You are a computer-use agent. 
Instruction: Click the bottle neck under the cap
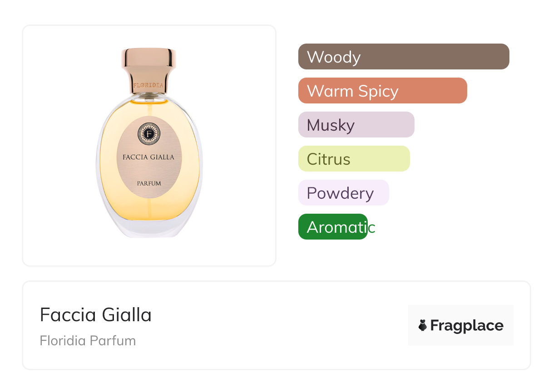pyautogui.click(x=148, y=95)
